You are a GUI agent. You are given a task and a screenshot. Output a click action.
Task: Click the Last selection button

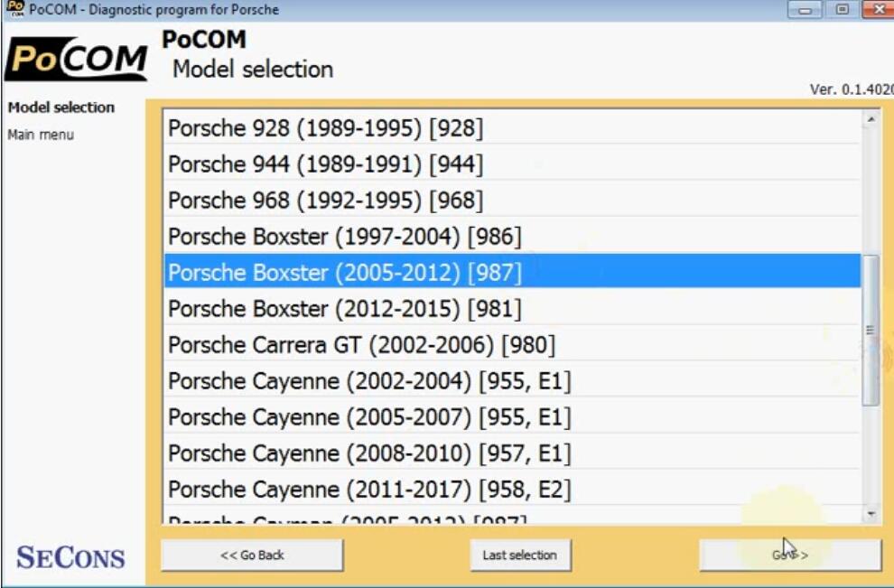point(520,555)
